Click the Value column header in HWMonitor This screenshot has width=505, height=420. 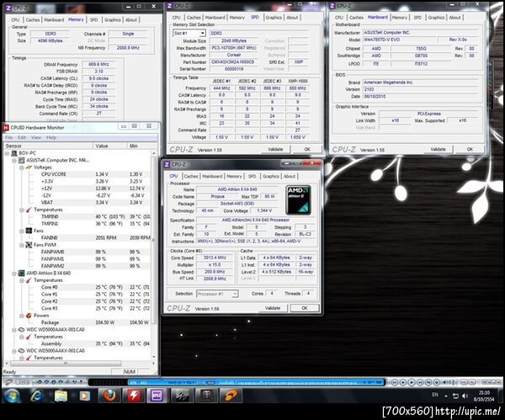(109, 146)
